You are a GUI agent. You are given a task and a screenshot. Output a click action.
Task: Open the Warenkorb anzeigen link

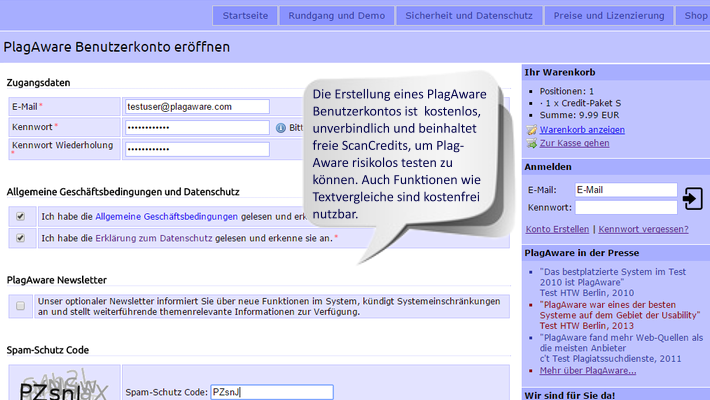click(x=582, y=130)
